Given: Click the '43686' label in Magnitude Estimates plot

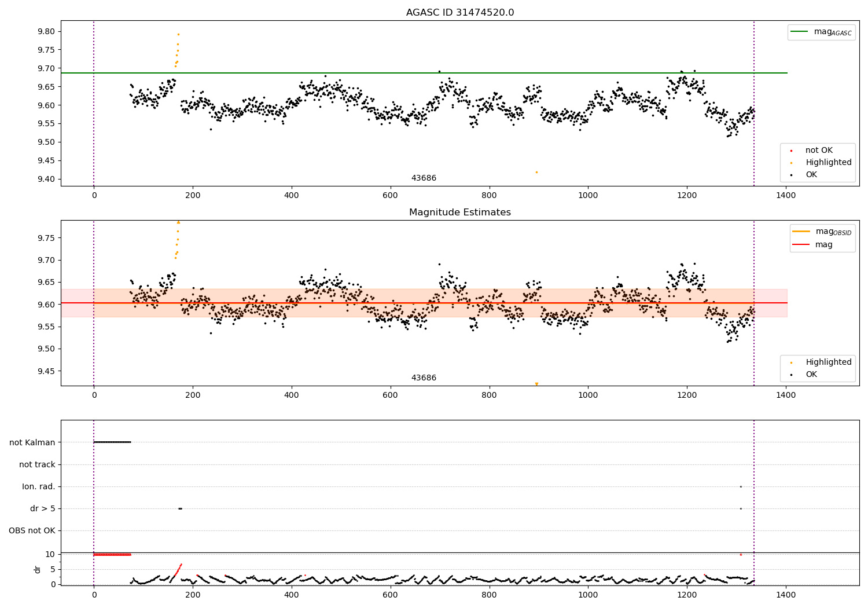Looking at the screenshot, I should click(x=424, y=378).
